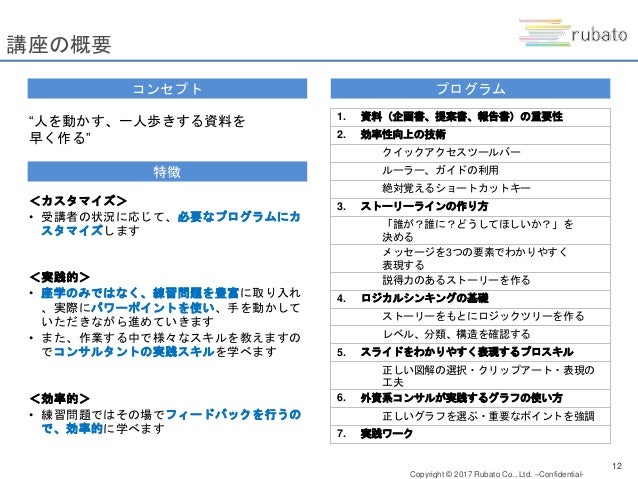Select row ルーラー、ガイドの利用
Image resolution: width=638 pixels, height=479 pixels.
pos(470,171)
